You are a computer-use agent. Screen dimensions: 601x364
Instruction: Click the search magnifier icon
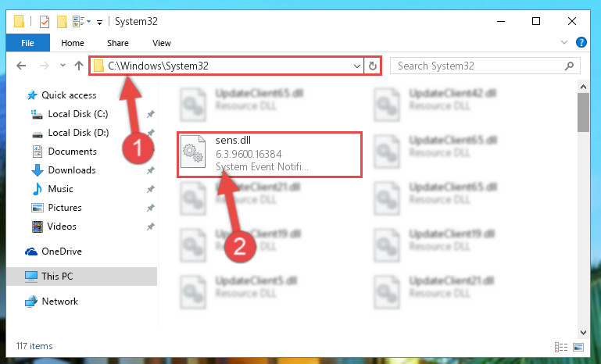(569, 66)
